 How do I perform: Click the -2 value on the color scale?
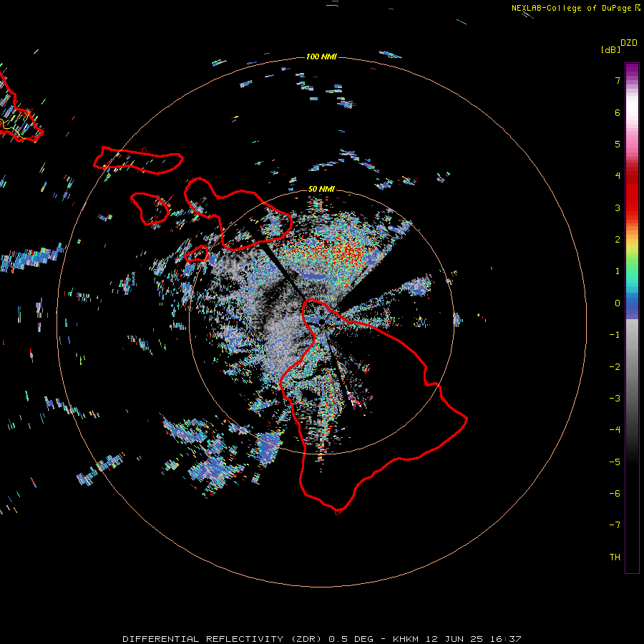point(615,366)
